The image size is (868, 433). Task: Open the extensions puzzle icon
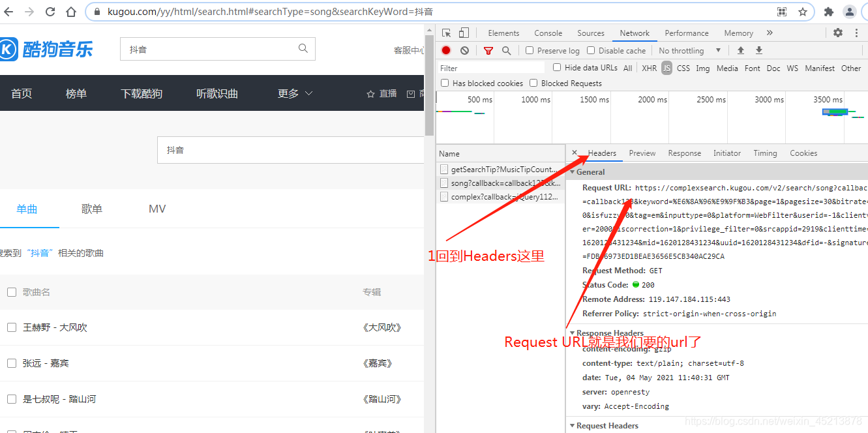(x=829, y=12)
